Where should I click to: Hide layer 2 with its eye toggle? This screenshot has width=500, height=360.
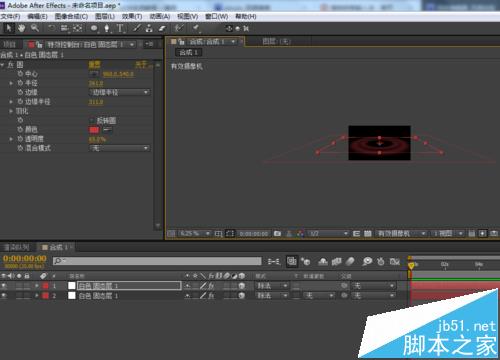point(4,295)
